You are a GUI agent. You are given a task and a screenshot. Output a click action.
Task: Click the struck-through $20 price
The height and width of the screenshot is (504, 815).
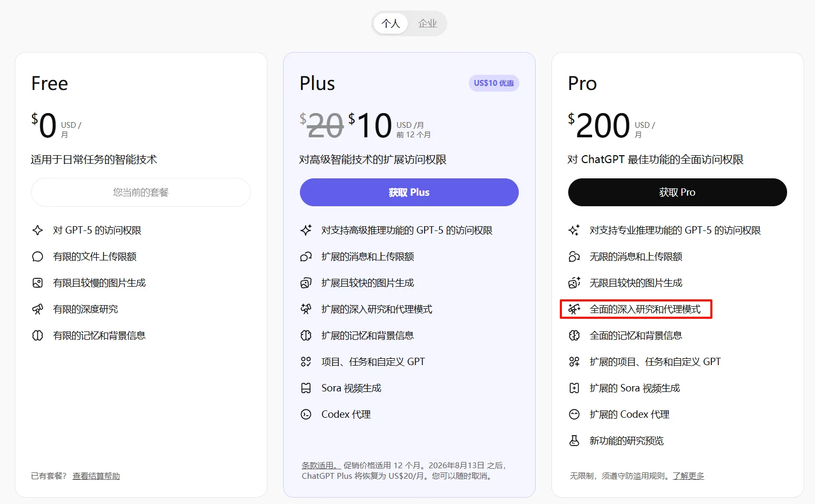click(x=321, y=126)
